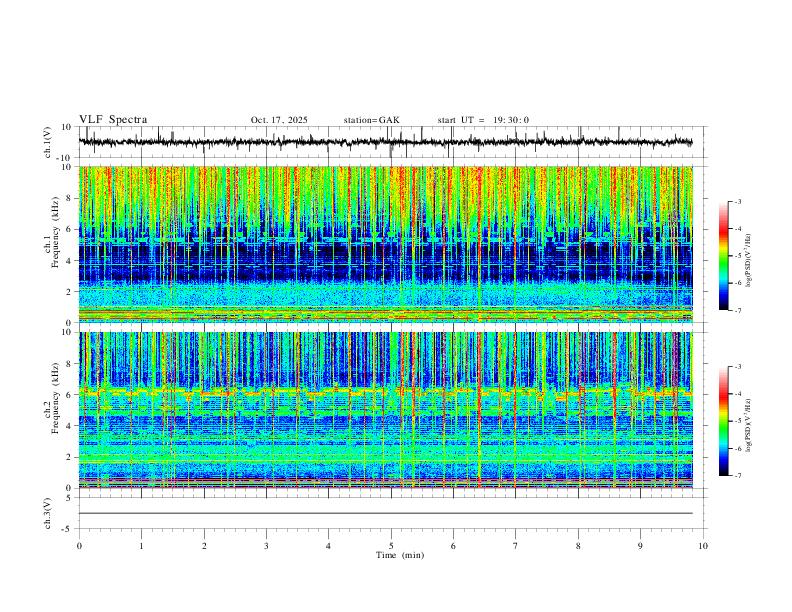This screenshot has width=792, height=612.
Task: Click the "2" kHz tick of ch.2 spectrogram
Action: (69, 457)
